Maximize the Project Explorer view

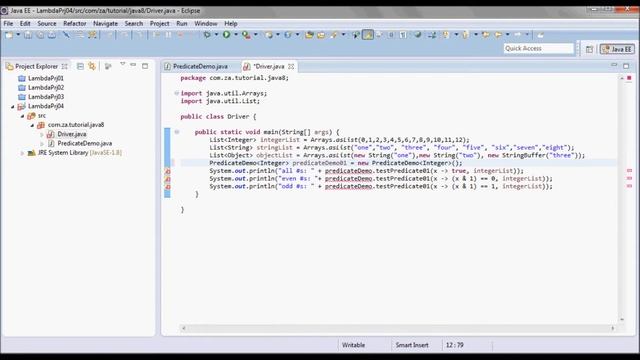pos(145,66)
